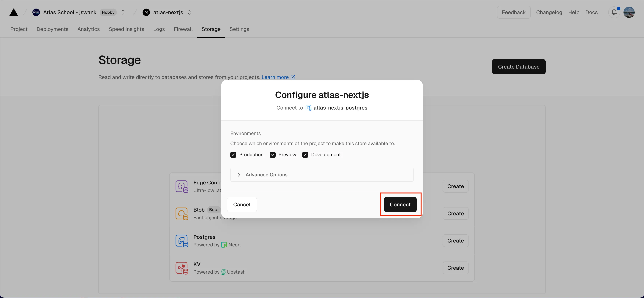Go to the Project tab
This screenshot has height=298, width=644.
pyautogui.click(x=19, y=29)
